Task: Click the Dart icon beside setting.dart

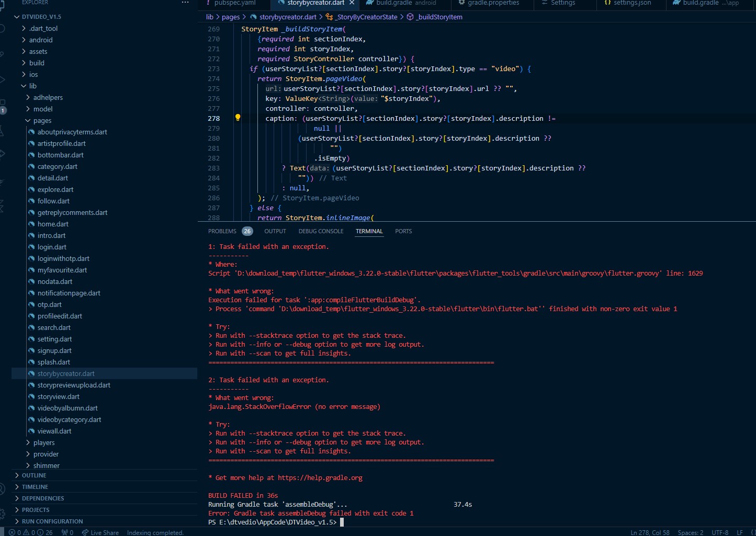Action: (32, 339)
